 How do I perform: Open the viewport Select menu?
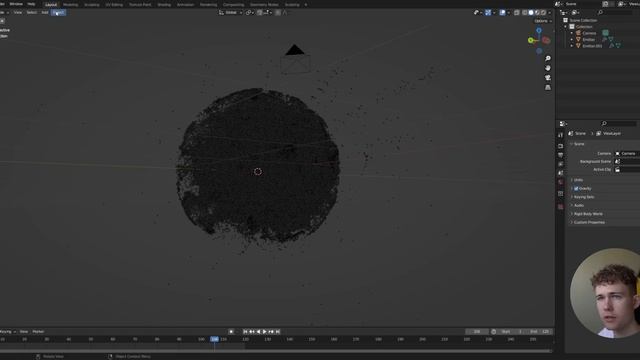click(32, 13)
